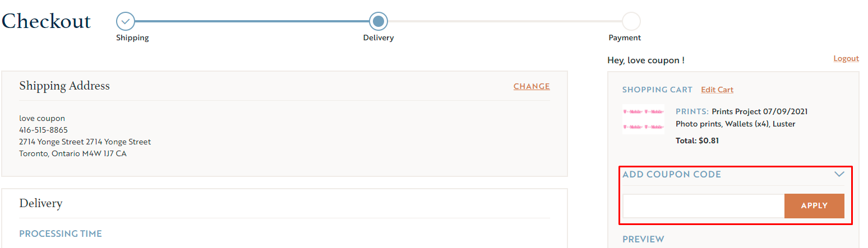Open the Edit Cart link
The width and height of the screenshot is (868, 248).
[x=717, y=90]
